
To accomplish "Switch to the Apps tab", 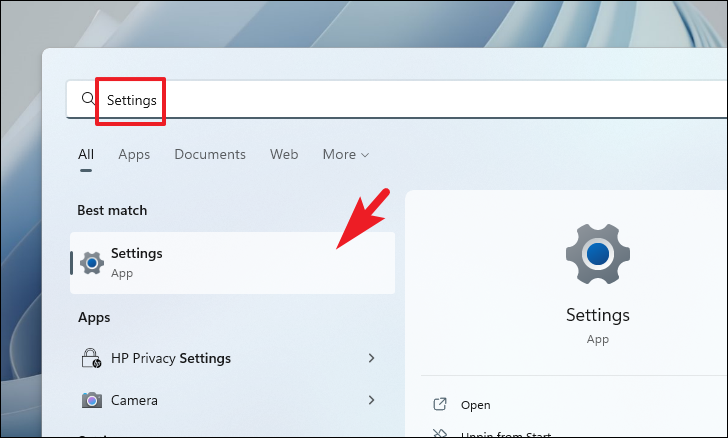I will pos(134,155).
